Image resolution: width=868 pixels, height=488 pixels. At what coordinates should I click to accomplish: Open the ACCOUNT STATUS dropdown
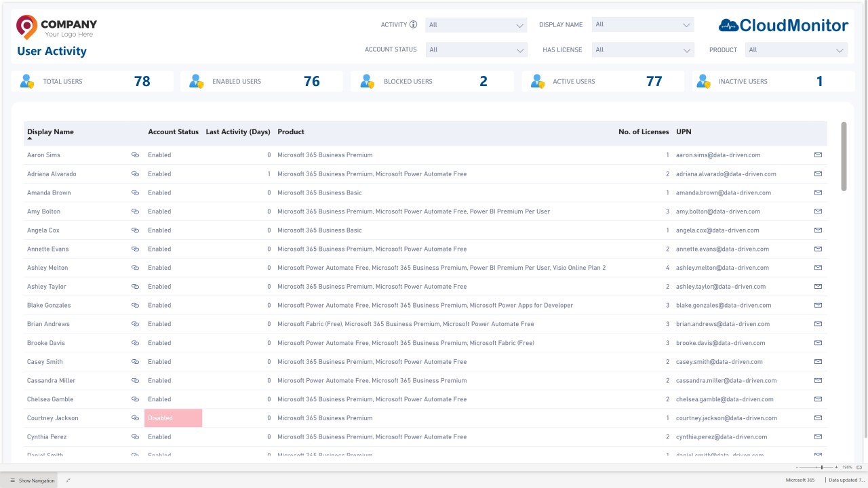click(476, 49)
